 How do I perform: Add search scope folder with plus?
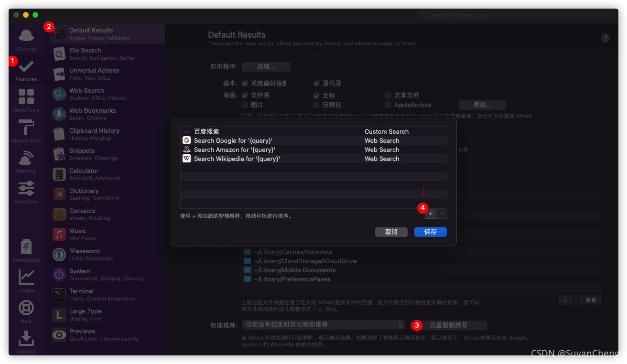pos(565,300)
